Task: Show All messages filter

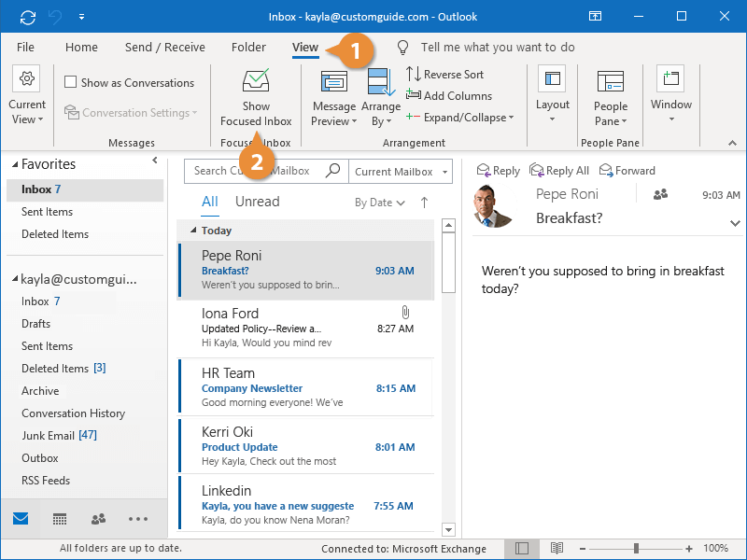Action: pyautogui.click(x=209, y=202)
